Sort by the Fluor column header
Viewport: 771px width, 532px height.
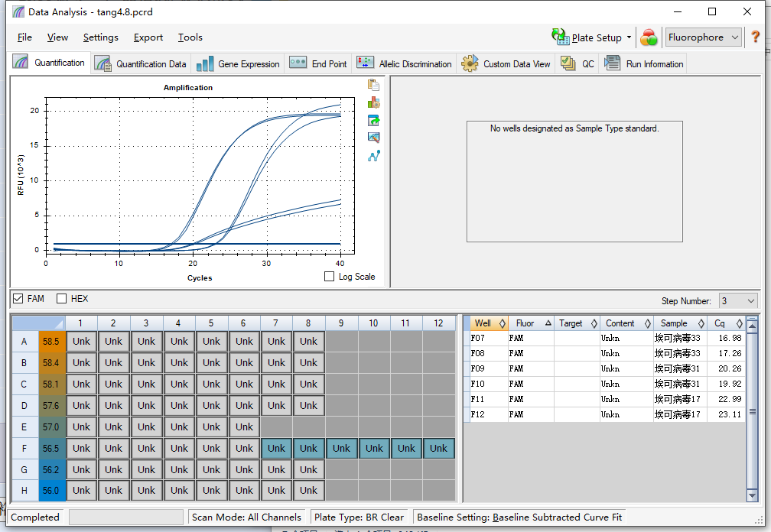531,323
